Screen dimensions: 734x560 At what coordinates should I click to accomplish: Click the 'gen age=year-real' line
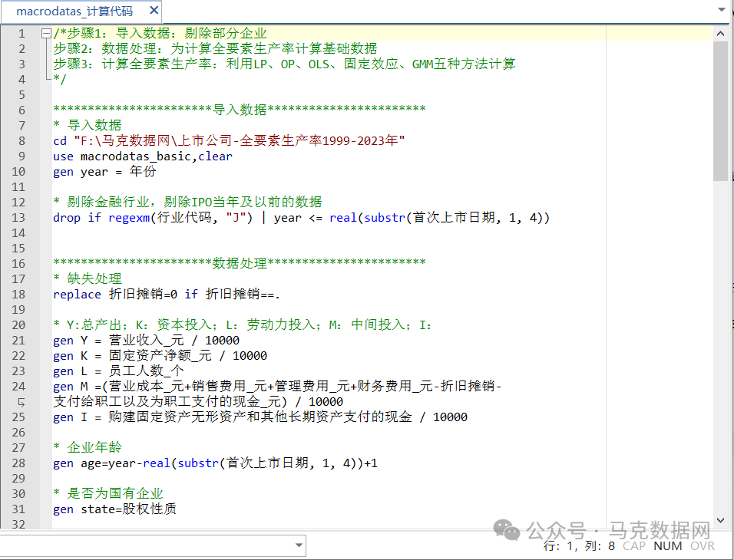pyautogui.click(x=215, y=463)
